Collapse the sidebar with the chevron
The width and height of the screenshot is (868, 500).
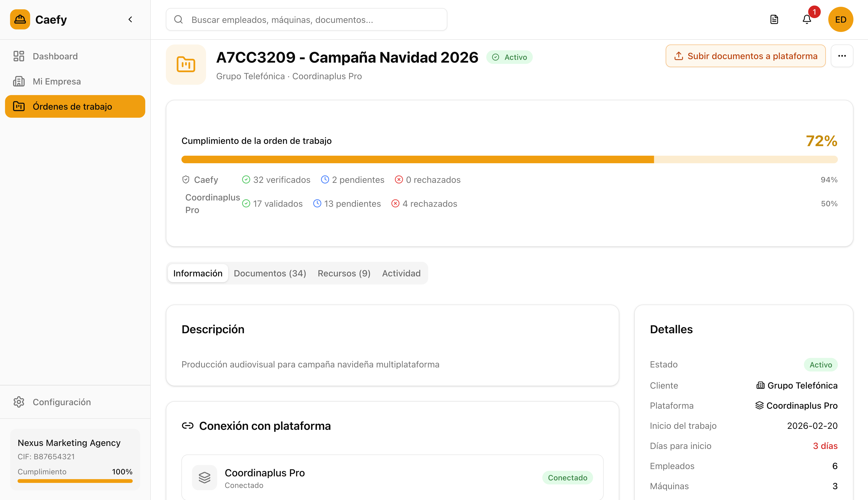[x=130, y=20]
